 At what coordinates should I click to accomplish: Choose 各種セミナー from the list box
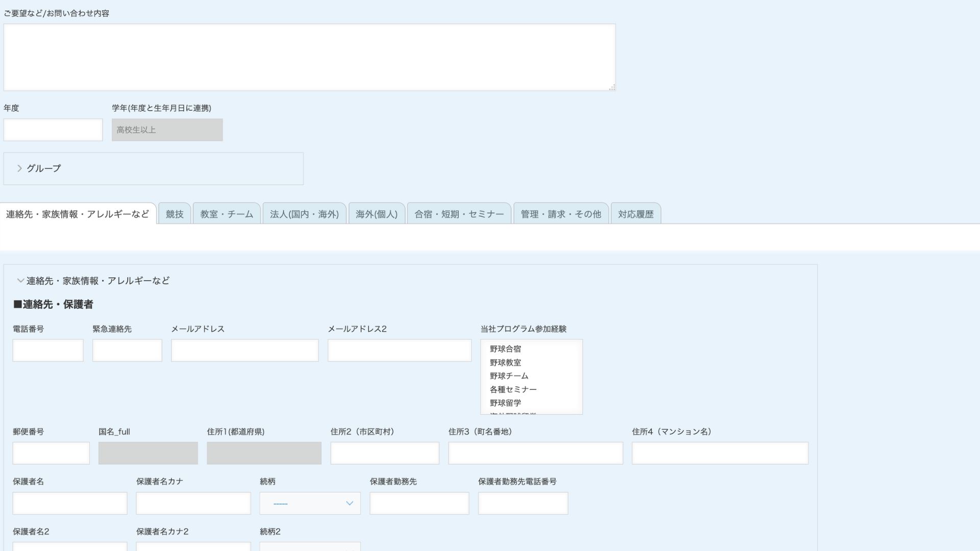pyautogui.click(x=513, y=389)
